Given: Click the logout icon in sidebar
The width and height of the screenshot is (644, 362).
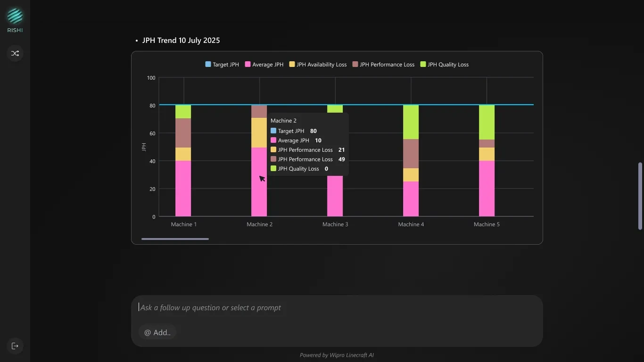Looking at the screenshot, I should click(x=15, y=346).
